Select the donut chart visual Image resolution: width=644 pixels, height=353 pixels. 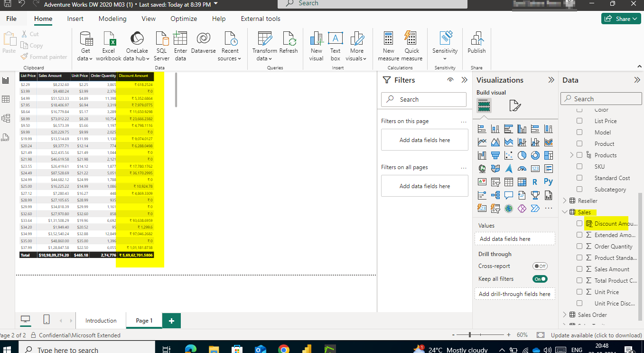(x=535, y=155)
